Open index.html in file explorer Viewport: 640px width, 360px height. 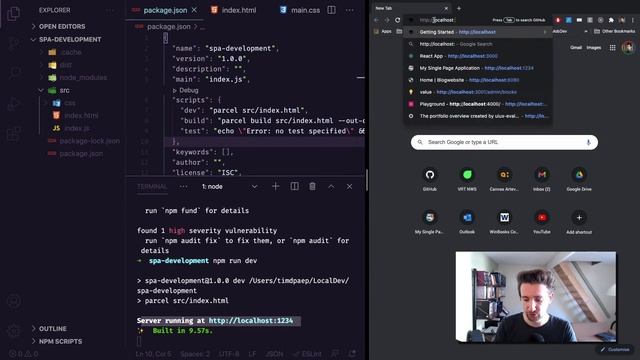[81, 116]
